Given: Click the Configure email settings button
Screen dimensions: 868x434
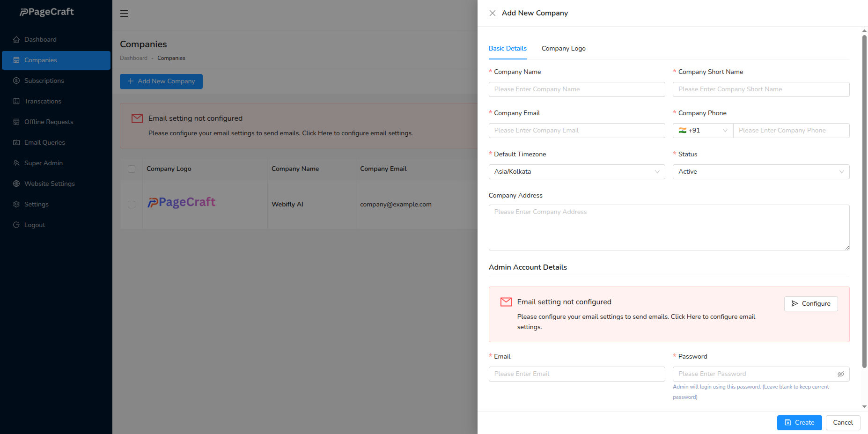Looking at the screenshot, I should coord(811,304).
